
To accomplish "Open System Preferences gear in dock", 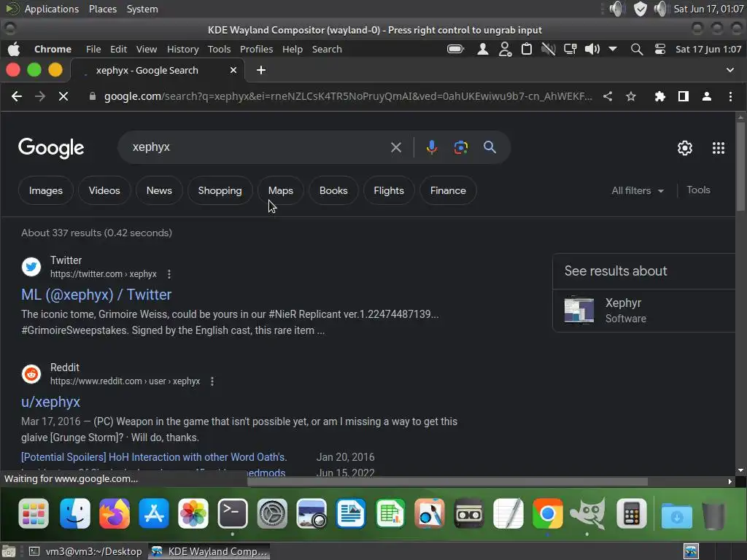I will (x=272, y=514).
